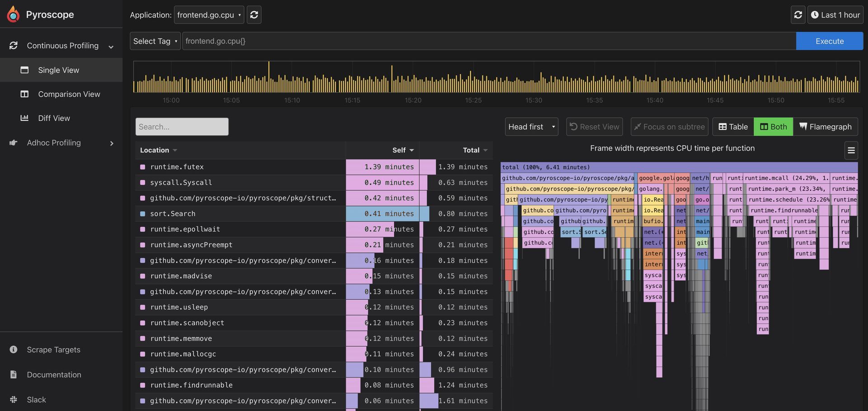Viewport: 868px width, 411px height.
Task: Click the tall timeline bar near 15:18
Action: click(x=392, y=79)
